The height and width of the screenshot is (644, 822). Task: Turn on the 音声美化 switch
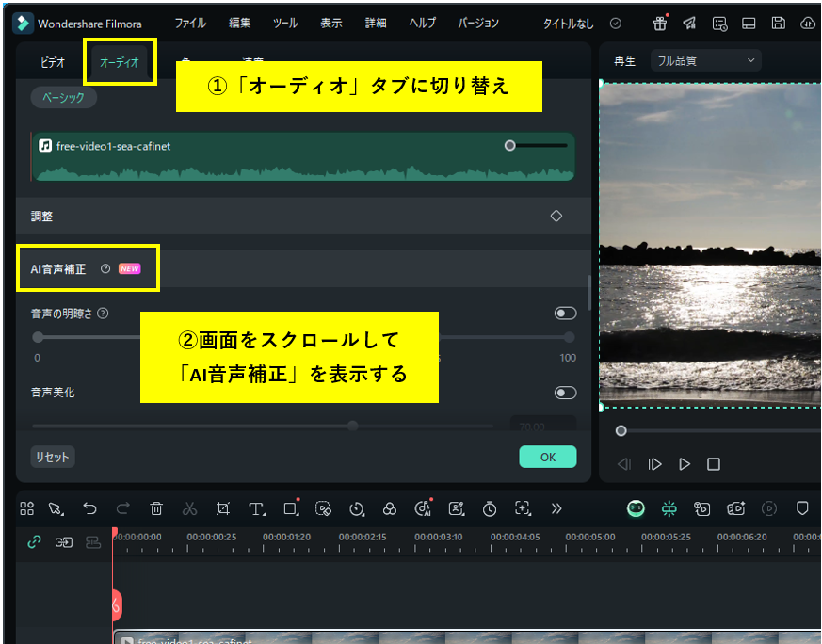tap(565, 393)
